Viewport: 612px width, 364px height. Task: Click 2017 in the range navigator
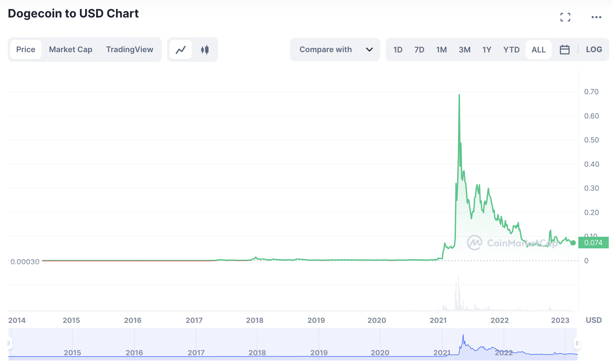tap(196, 353)
